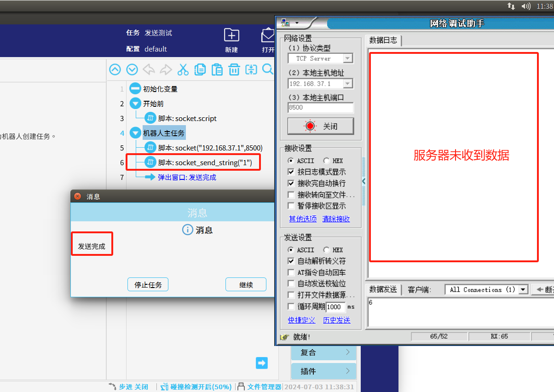Enable 暂停接收区显示 checkbox
Screen dimensions: 554x392
click(x=291, y=206)
